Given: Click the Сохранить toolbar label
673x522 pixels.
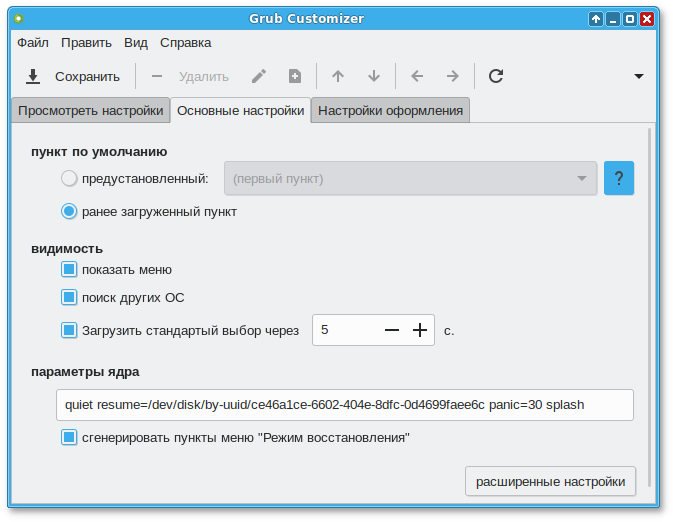Looking at the screenshot, I should point(87,76).
